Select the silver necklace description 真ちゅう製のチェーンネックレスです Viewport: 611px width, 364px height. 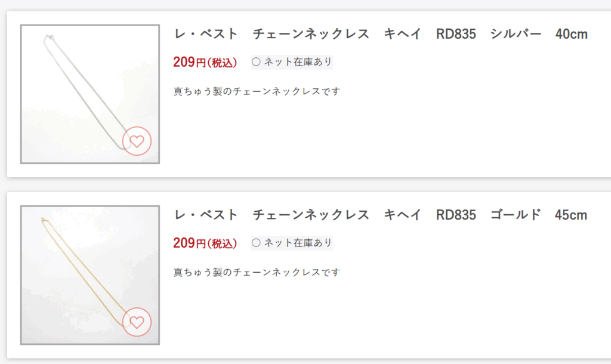(257, 91)
